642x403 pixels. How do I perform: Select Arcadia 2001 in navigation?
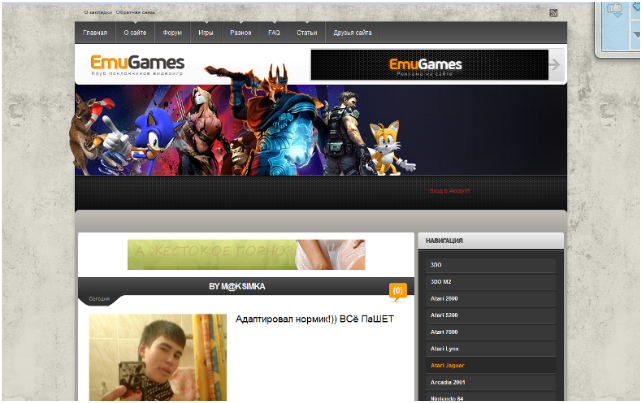(491, 382)
